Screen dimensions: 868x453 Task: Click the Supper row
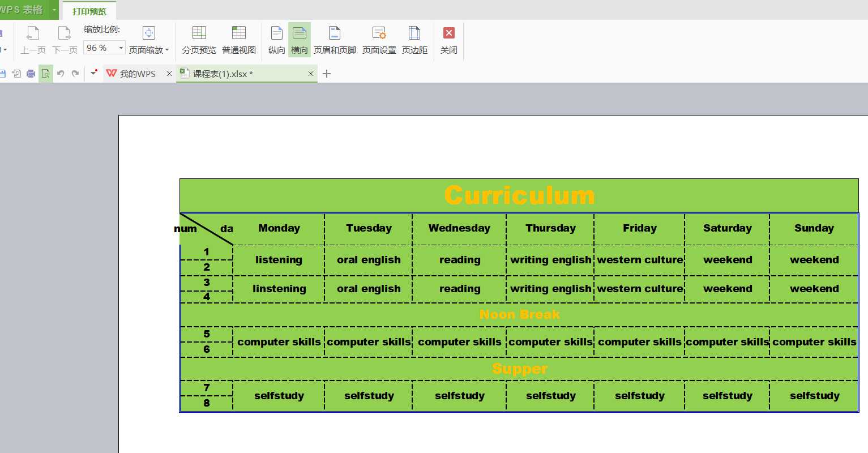(519, 369)
